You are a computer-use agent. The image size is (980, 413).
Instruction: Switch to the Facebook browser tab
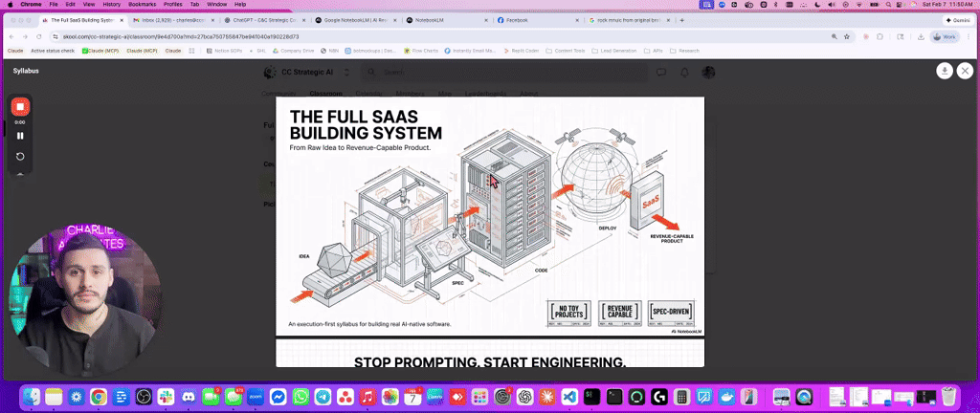538,20
